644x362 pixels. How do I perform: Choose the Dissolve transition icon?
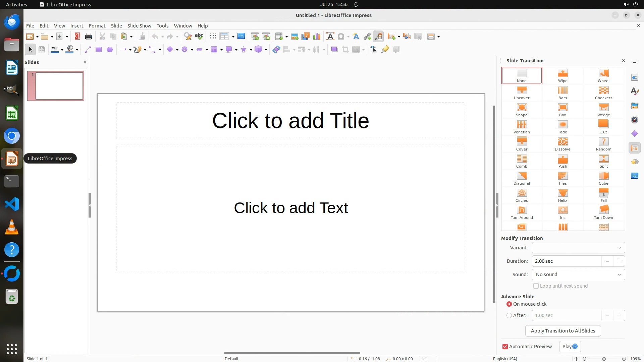click(x=562, y=144)
